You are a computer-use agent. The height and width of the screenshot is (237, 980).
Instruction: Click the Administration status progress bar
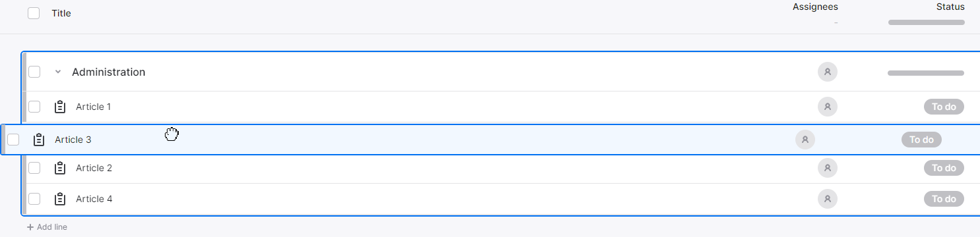pos(926,72)
